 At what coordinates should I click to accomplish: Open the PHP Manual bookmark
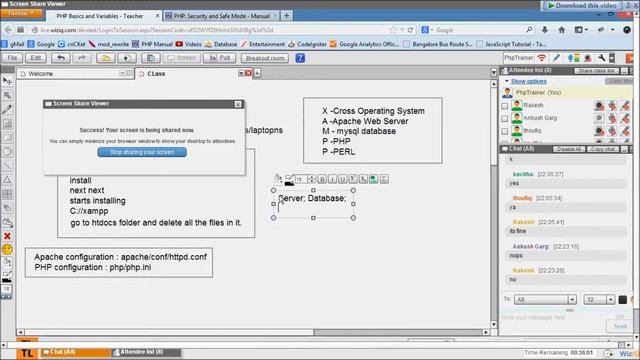[152, 44]
